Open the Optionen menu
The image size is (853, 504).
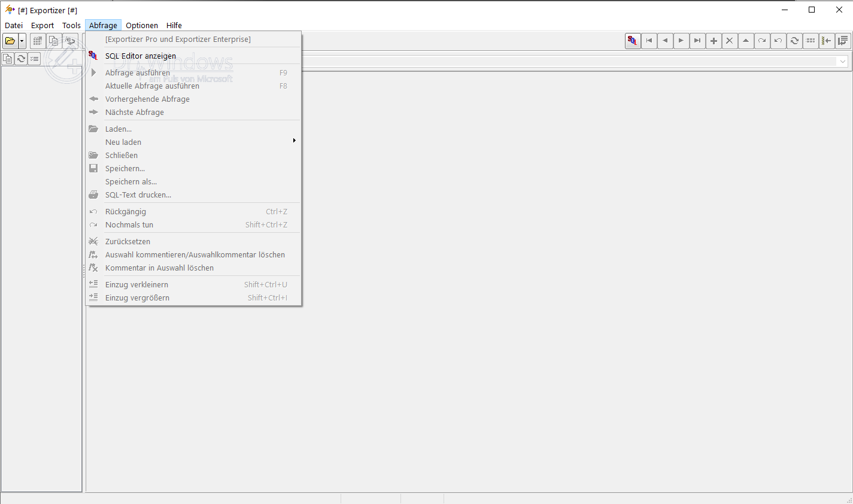click(142, 25)
